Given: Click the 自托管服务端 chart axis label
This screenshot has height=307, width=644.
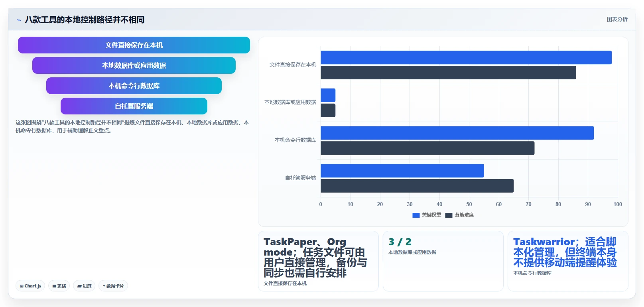Looking at the screenshot, I should [x=301, y=178].
